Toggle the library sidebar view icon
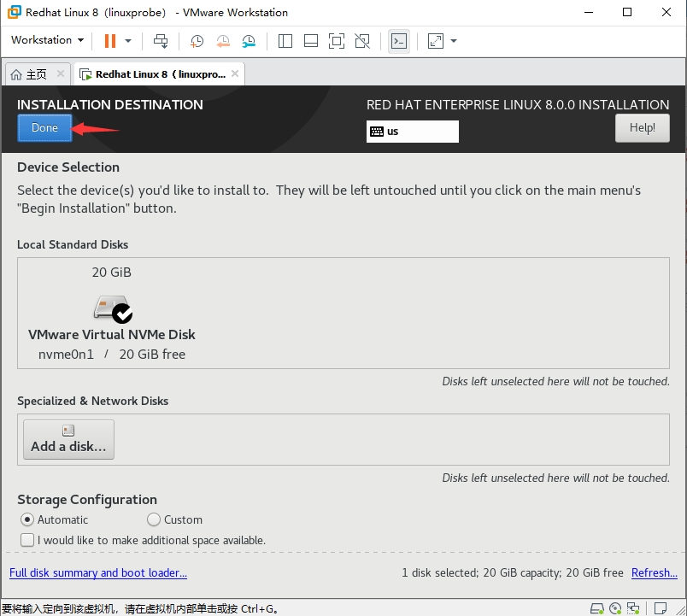Image resolution: width=687 pixels, height=616 pixels. tap(285, 41)
